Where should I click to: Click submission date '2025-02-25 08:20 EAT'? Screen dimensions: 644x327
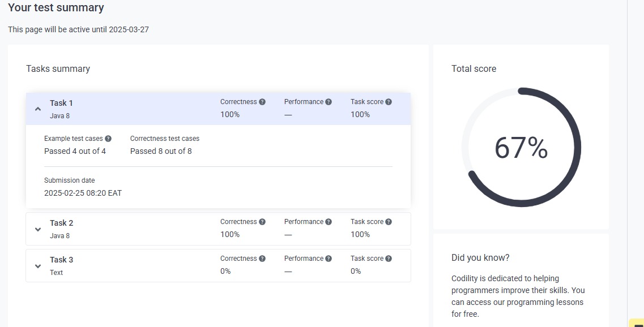pos(83,193)
